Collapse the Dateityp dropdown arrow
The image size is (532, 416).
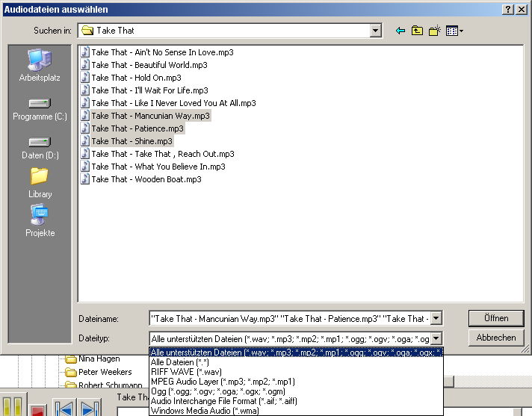pos(436,338)
